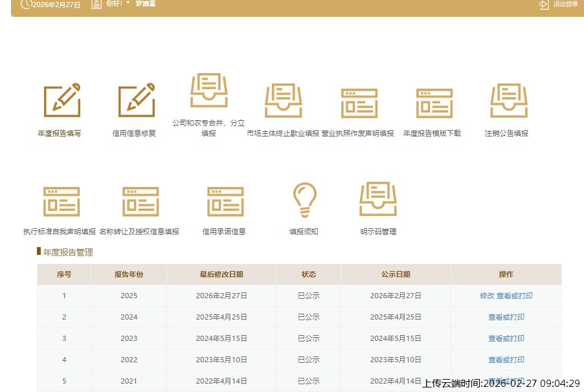Screen dimensions: 584x392
Task: Click 名称转让及授权信息填报 icon
Action: (140, 201)
